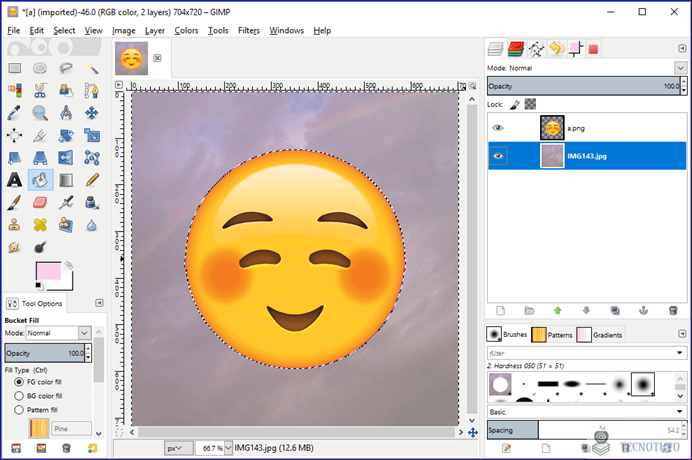Select the Fuzzy Select wand tool

(92, 68)
